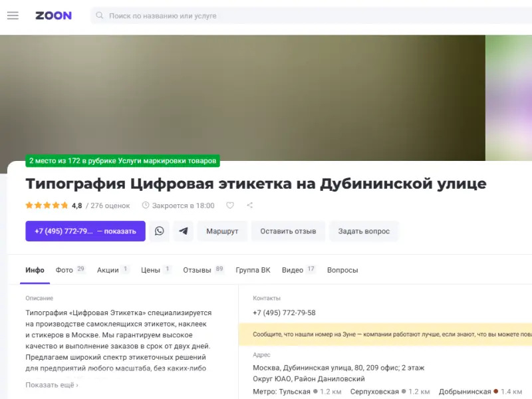
Task: Reveal the phone number with показать
Action: click(118, 231)
